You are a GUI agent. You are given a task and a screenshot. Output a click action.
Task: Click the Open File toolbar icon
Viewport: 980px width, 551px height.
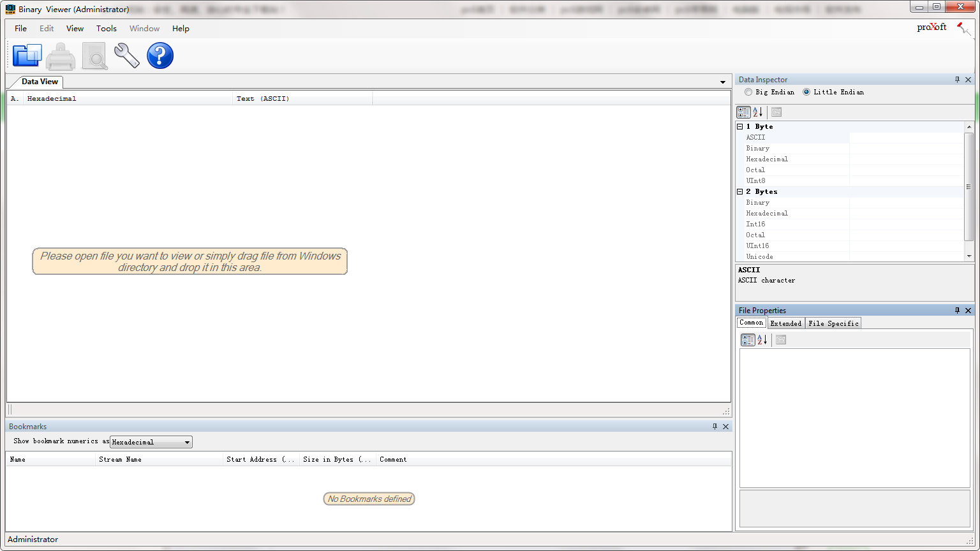coord(27,55)
